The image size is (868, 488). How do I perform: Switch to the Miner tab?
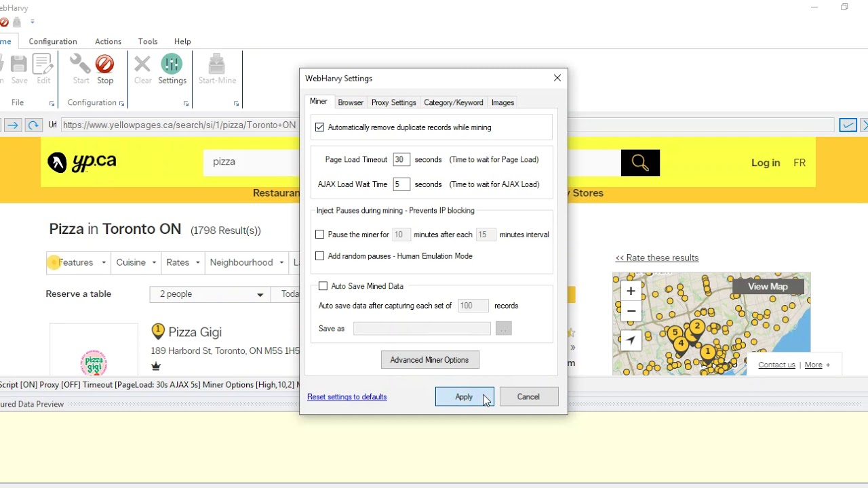coord(319,102)
